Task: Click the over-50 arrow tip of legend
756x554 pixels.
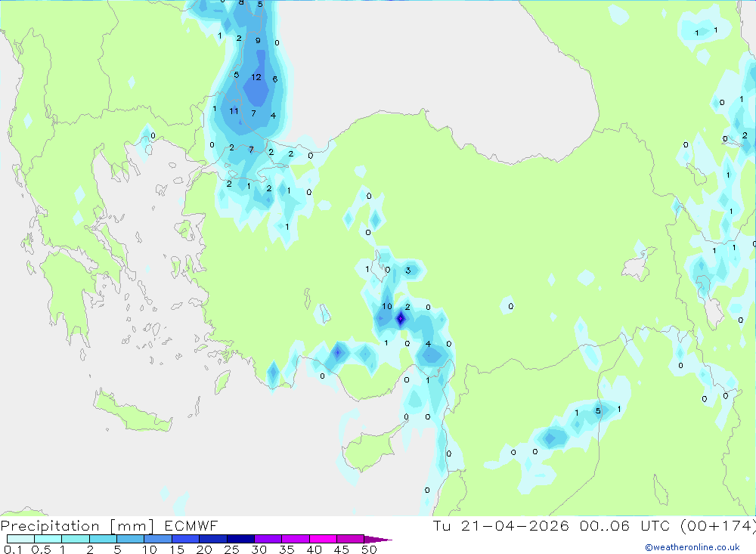Action: click(379, 539)
